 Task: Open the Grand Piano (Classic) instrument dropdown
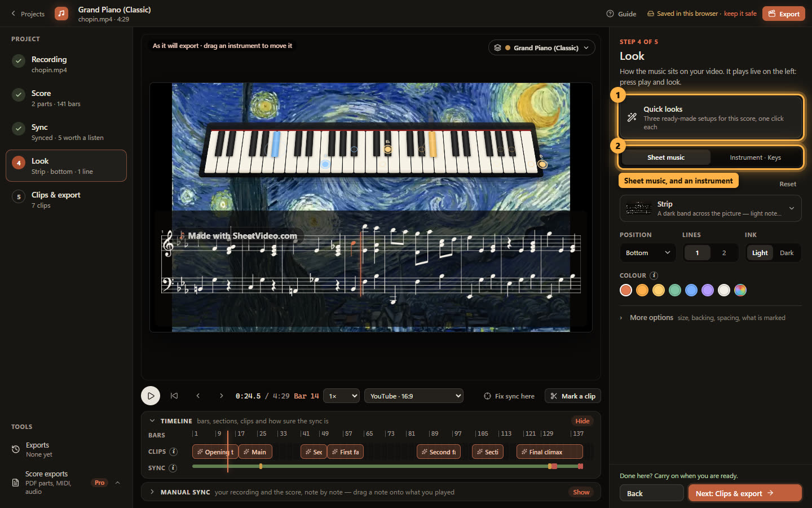point(541,48)
